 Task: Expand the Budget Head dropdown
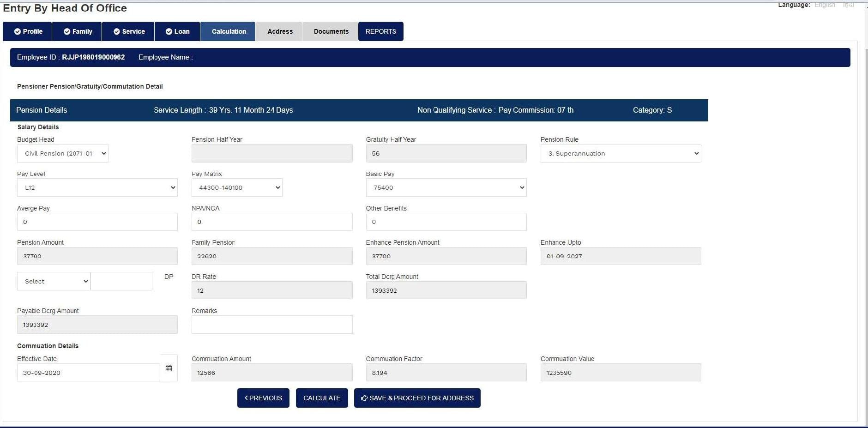tap(63, 153)
